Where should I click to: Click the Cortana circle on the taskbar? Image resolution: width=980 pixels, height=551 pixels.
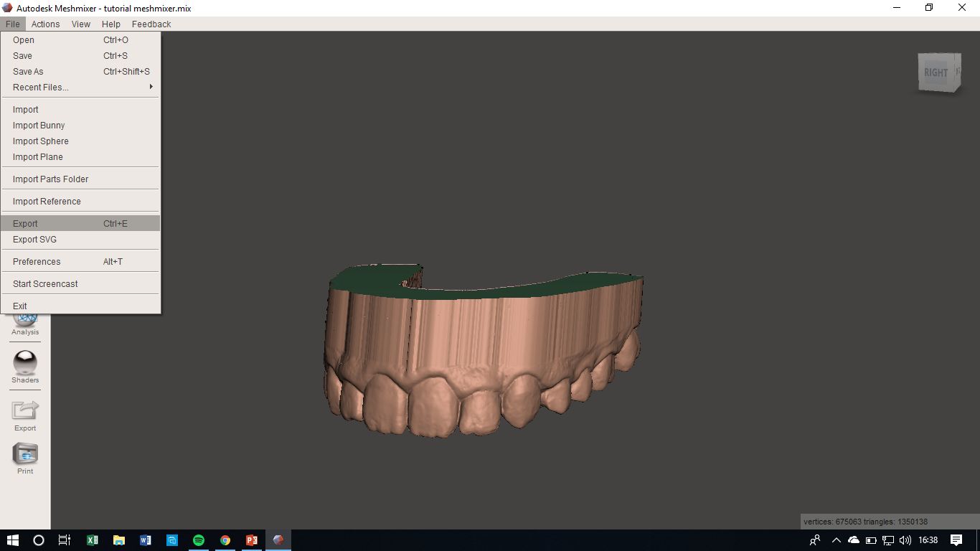tap(39, 540)
